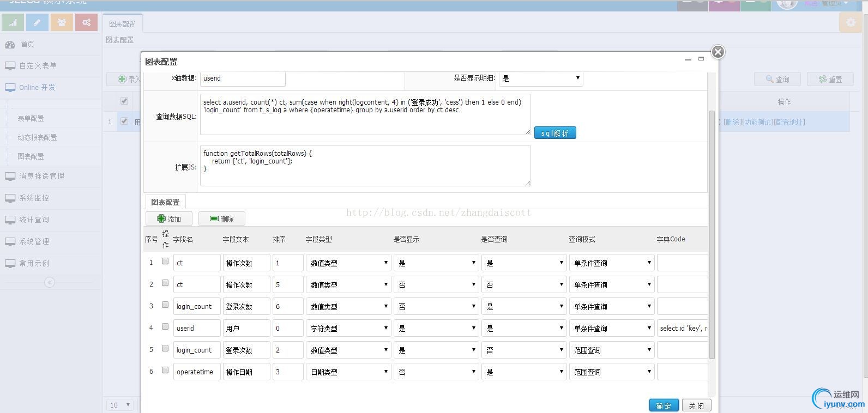Click the 关闭 button at the dialog bottom

click(x=696, y=405)
